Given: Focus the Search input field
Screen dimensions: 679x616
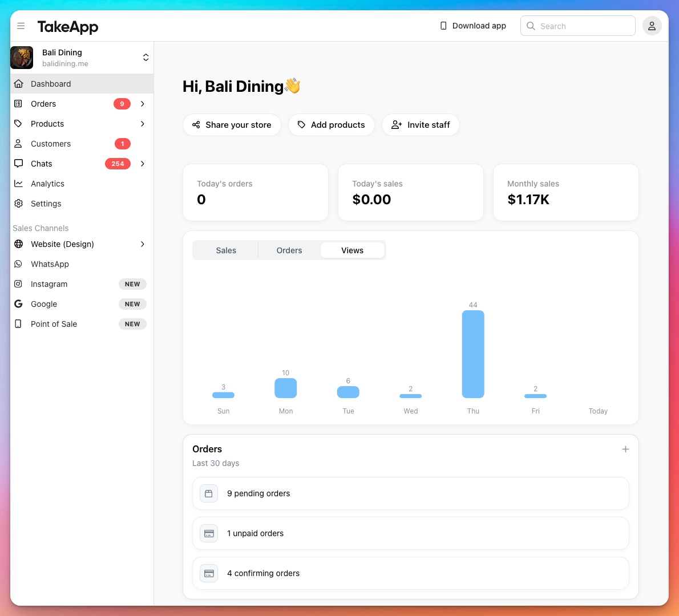Looking at the screenshot, I should point(577,26).
